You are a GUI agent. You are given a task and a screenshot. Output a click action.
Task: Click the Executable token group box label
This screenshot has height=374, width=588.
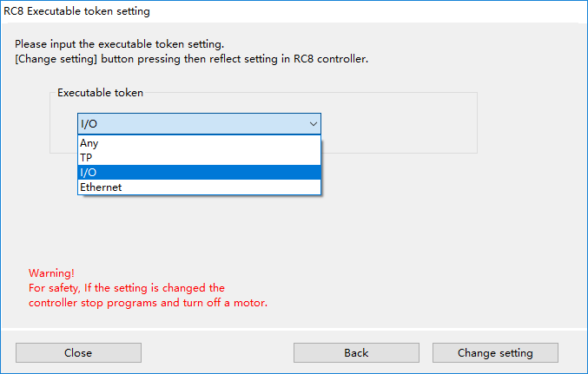[x=100, y=93]
